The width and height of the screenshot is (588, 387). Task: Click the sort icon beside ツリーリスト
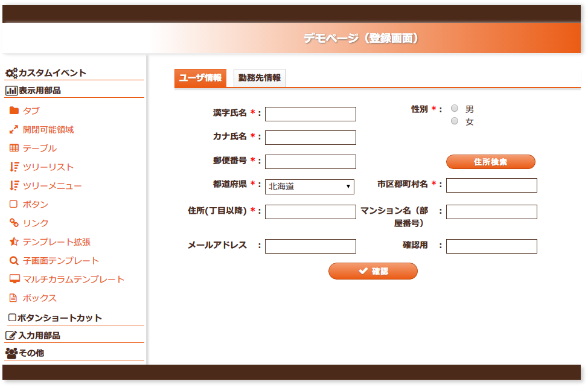[x=14, y=167]
